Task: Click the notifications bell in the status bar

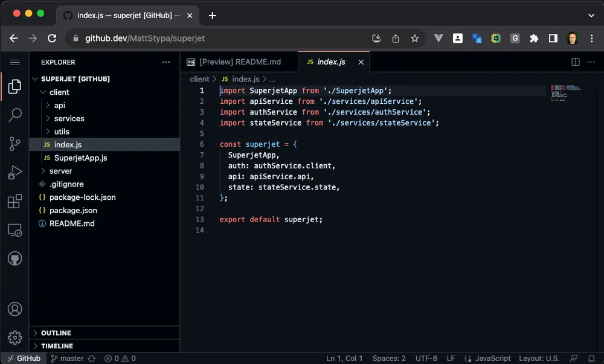Action: [593, 358]
